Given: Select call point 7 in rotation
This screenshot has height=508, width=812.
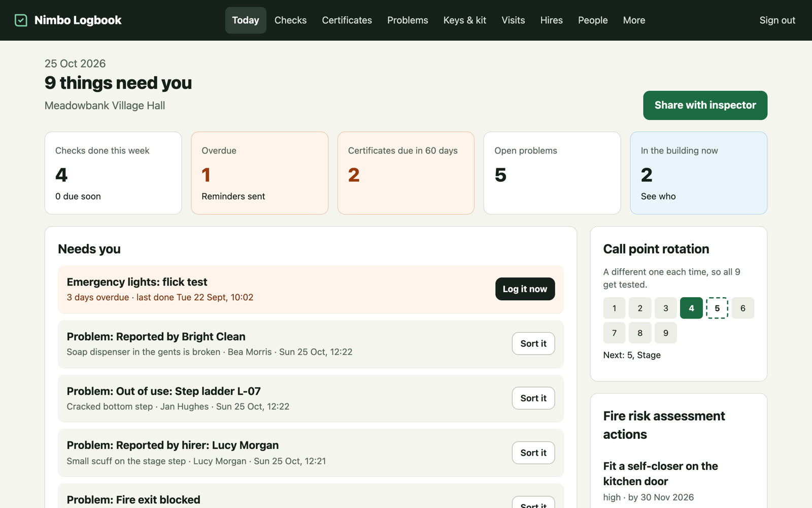Looking at the screenshot, I should pyautogui.click(x=614, y=333).
